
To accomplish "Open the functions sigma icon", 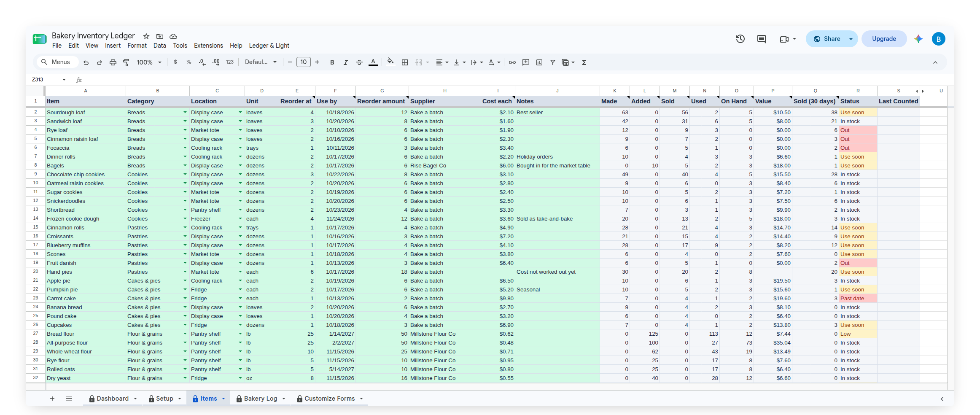I will click(x=584, y=62).
